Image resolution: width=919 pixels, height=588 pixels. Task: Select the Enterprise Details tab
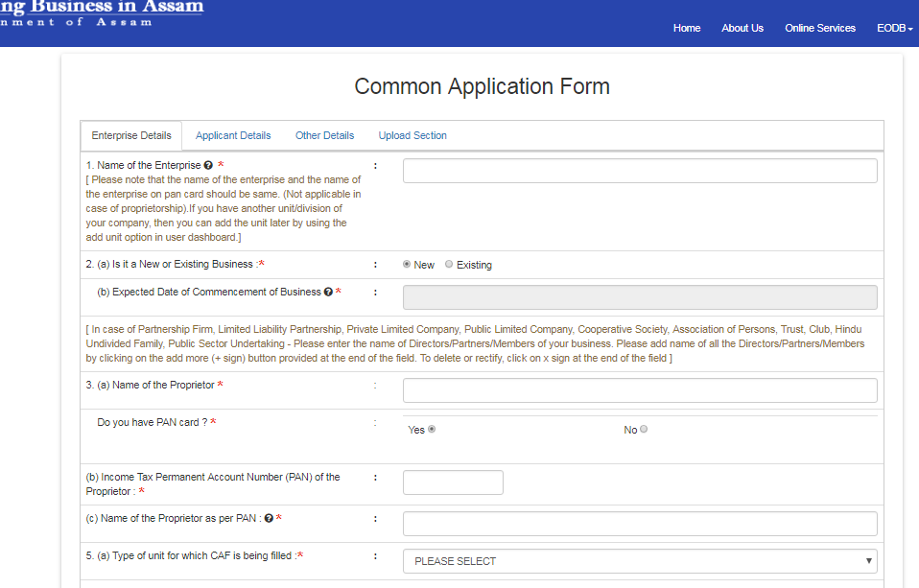pyautogui.click(x=131, y=136)
